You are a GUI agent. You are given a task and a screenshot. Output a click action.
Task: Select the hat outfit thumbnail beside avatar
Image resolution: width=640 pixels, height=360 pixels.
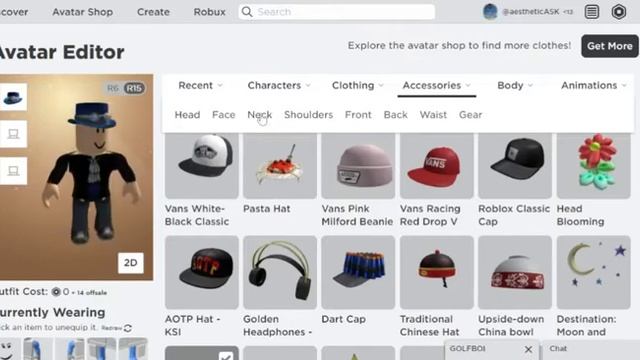point(13,97)
